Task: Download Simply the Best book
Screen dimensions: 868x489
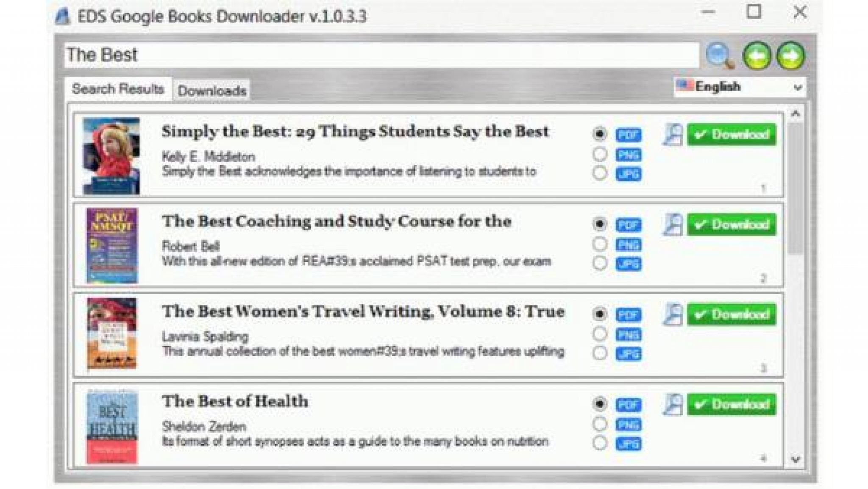Action: tap(732, 135)
